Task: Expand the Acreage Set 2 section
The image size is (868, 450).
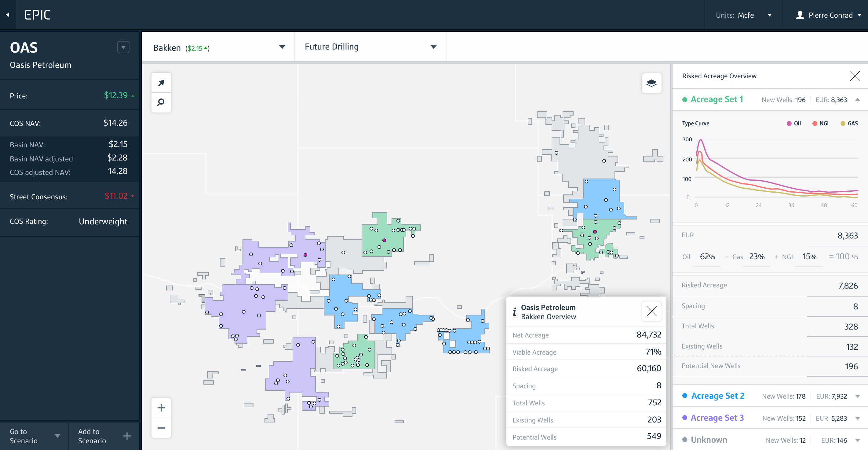Action: coord(857,396)
